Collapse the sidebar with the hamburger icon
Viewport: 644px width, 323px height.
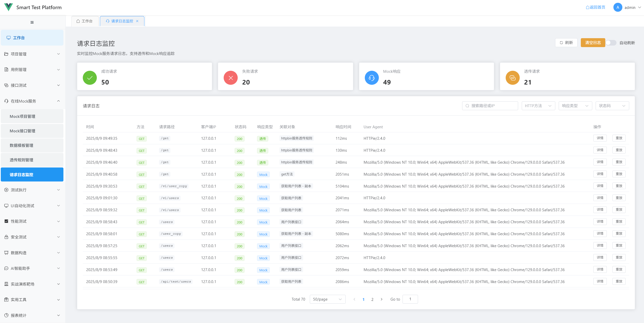[32, 22]
